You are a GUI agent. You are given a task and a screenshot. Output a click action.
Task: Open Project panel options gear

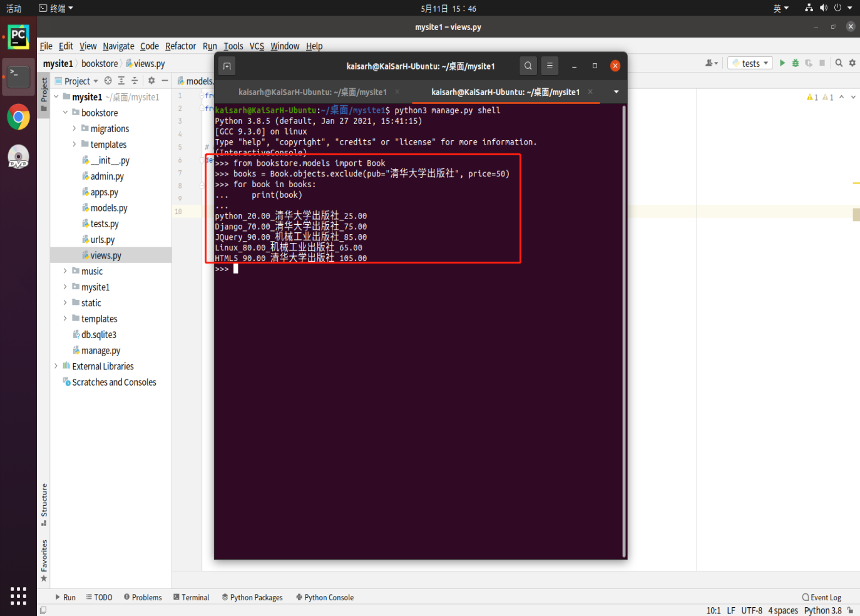pyautogui.click(x=151, y=81)
